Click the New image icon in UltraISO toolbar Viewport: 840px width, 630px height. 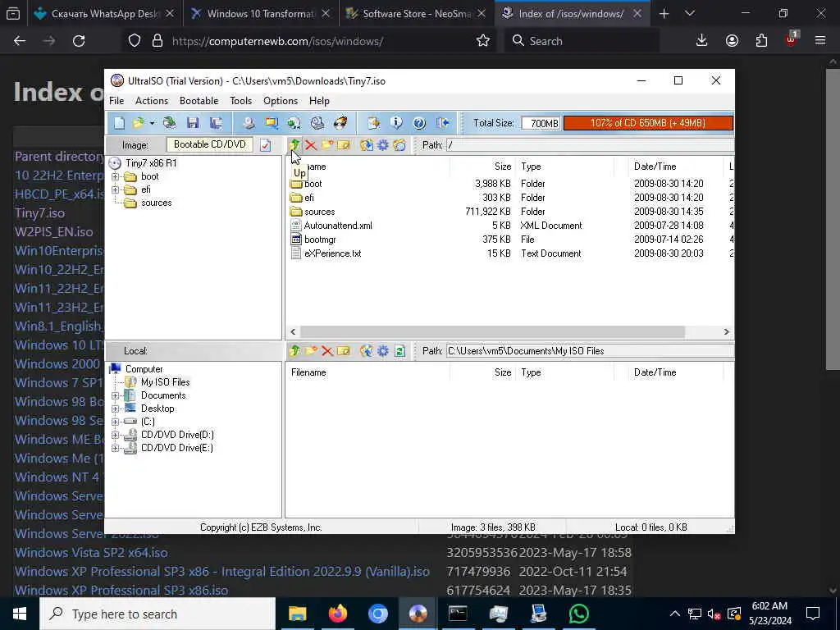pos(119,123)
